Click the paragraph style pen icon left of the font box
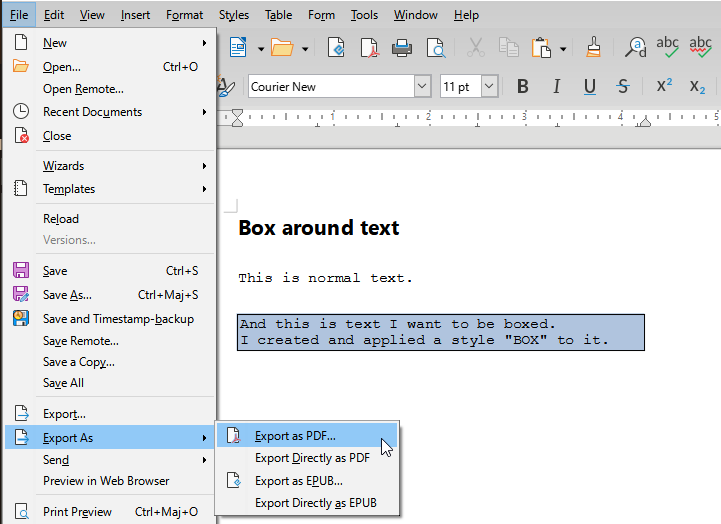The width and height of the screenshot is (721, 524). [x=226, y=86]
